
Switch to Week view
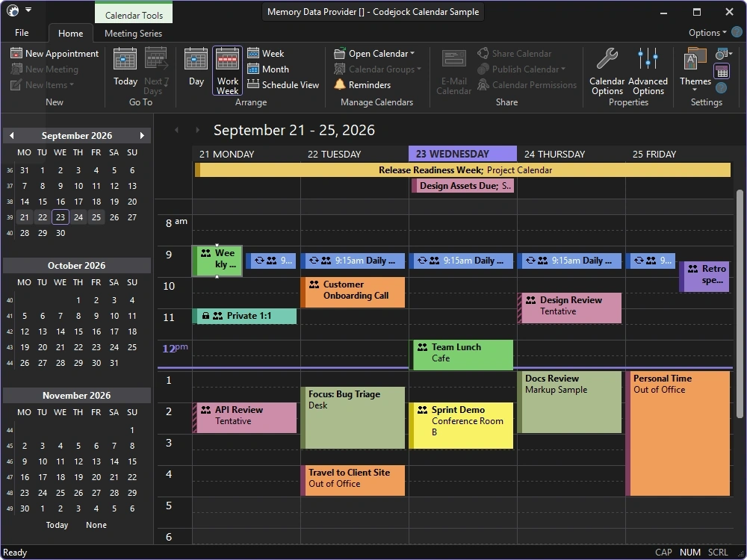pos(265,53)
